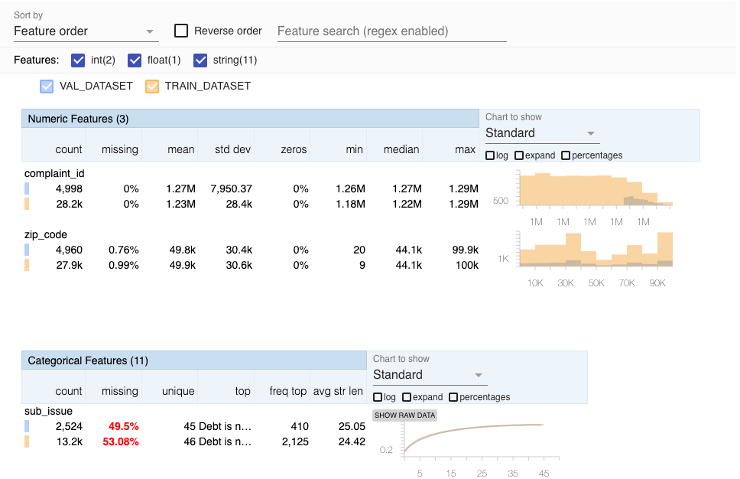This screenshot has height=479, width=740.
Task: Click the 24.42 avg str len value
Action: point(352,442)
